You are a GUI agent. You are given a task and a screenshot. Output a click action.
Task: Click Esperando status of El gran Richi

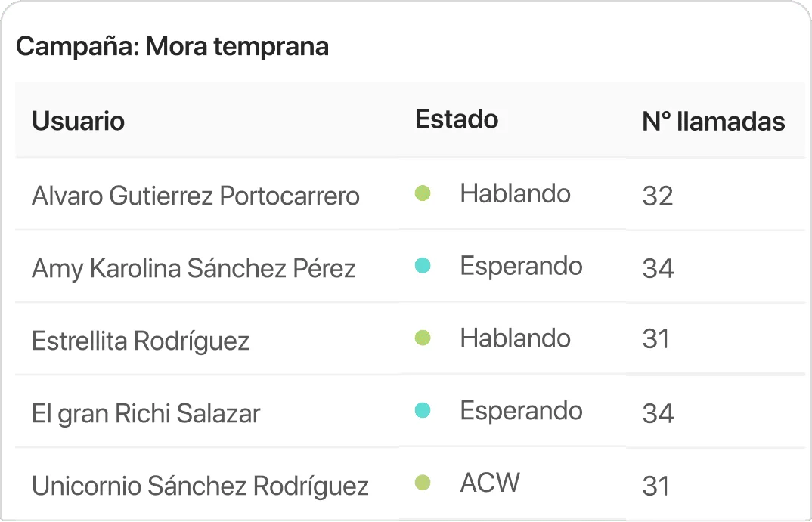tap(521, 410)
